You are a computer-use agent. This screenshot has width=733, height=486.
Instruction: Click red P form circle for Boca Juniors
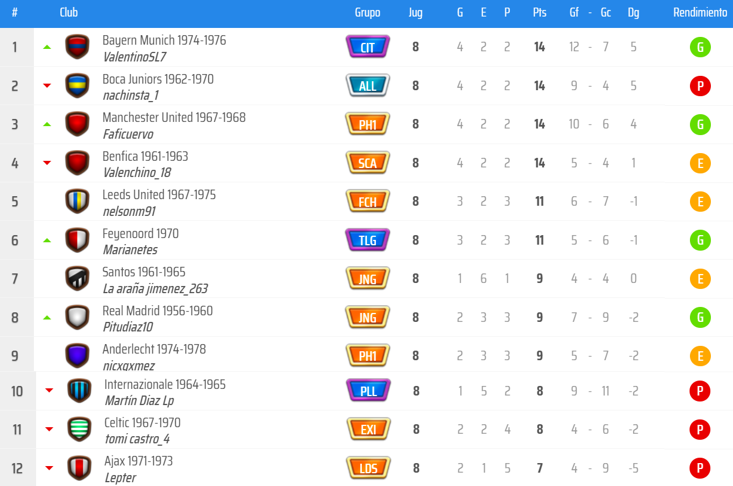[x=700, y=86]
